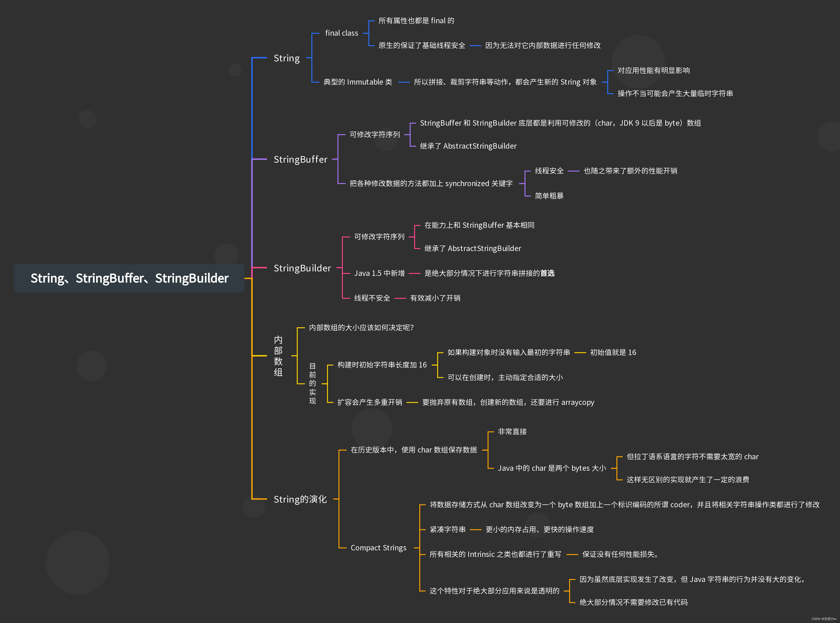Screen dimensions: 840x623
Task: Click node 有效减小了开销
Action: point(435,298)
